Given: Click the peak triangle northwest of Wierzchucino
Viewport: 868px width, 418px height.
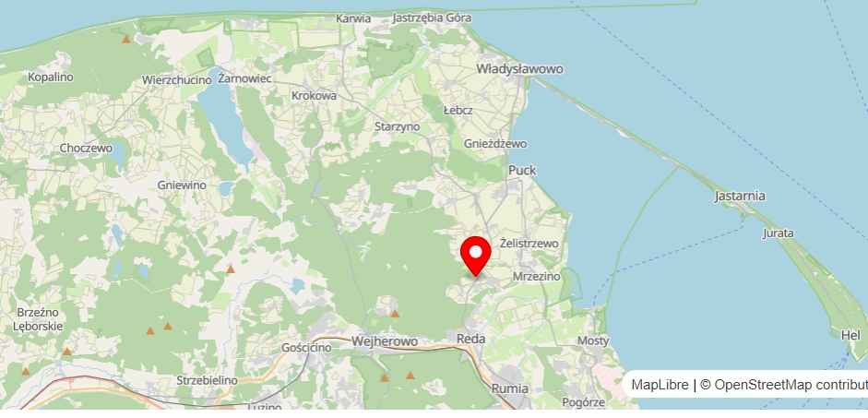Looking at the screenshot, I should 126,39.
